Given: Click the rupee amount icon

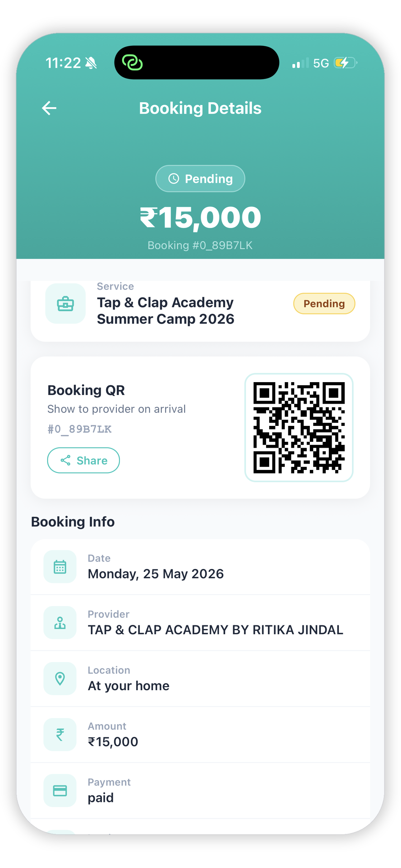Looking at the screenshot, I should (x=60, y=735).
